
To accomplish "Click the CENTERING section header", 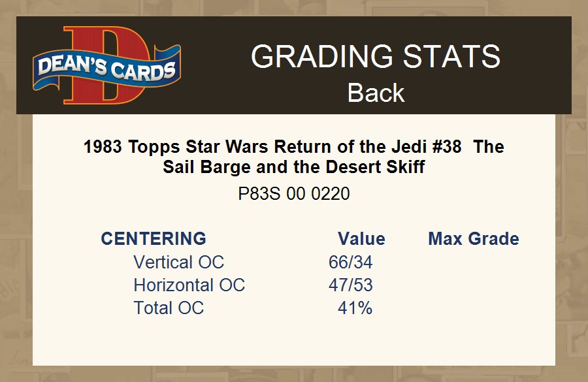I will pyautogui.click(x=154, y=239).
